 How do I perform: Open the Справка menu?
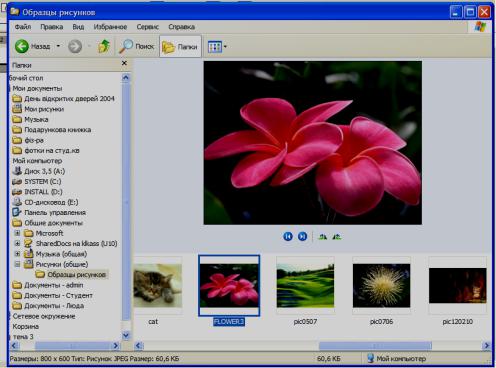[x=181, y=27]
